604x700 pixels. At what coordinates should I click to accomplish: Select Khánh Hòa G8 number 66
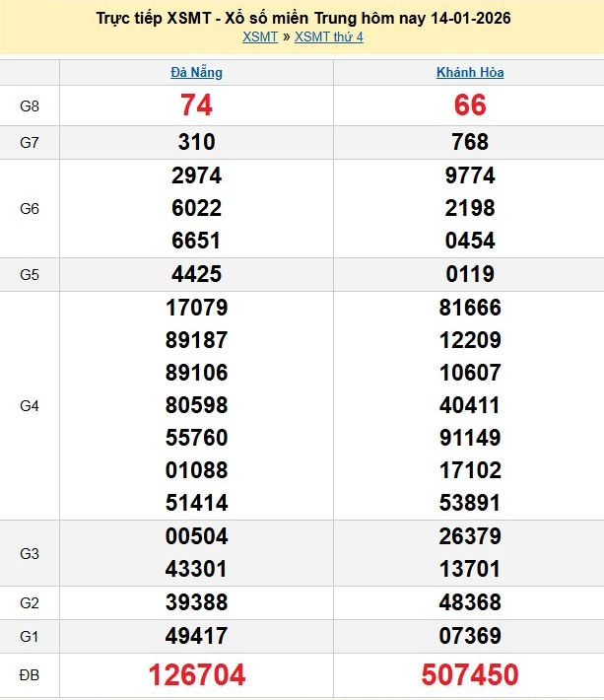(470, 105)
